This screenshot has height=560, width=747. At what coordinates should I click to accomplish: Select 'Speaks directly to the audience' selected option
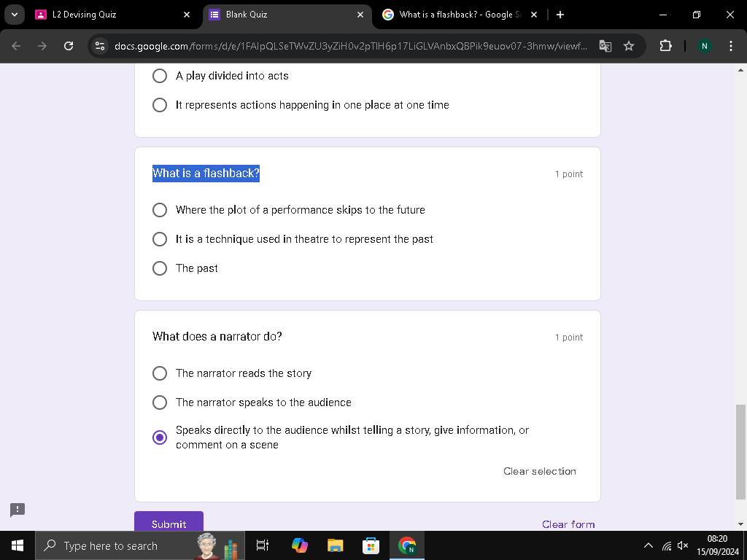[160, 437]
